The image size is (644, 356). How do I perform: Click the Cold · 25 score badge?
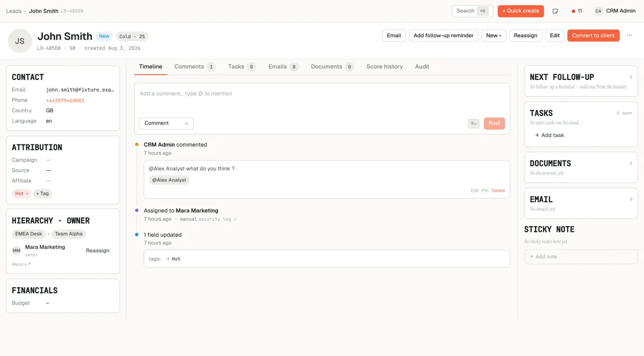pyautogui.click(x=132, y=37)
